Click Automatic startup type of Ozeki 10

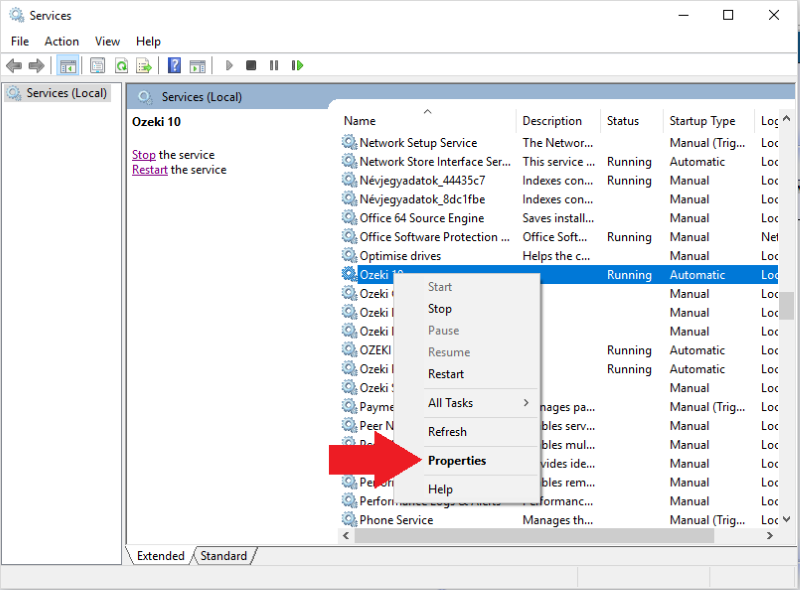[697, 275]
